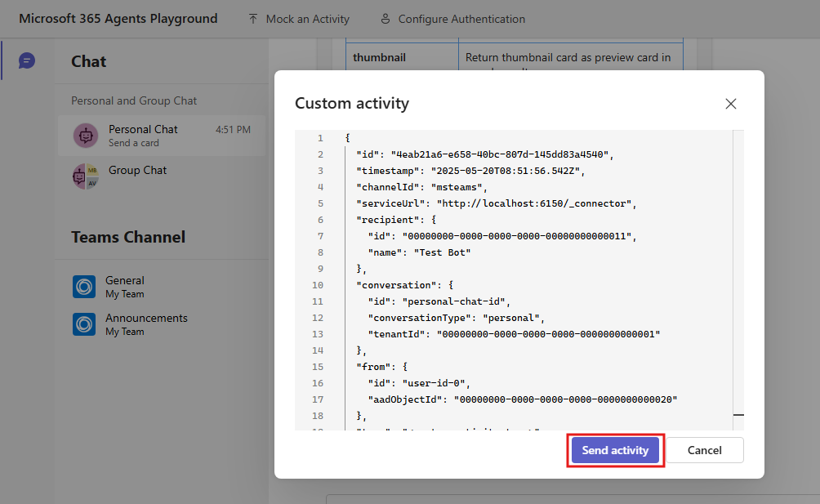Click the Configure Authentication person icon
Image resolution: width=820 pixels, height=504 pixels.
point(385,19)
